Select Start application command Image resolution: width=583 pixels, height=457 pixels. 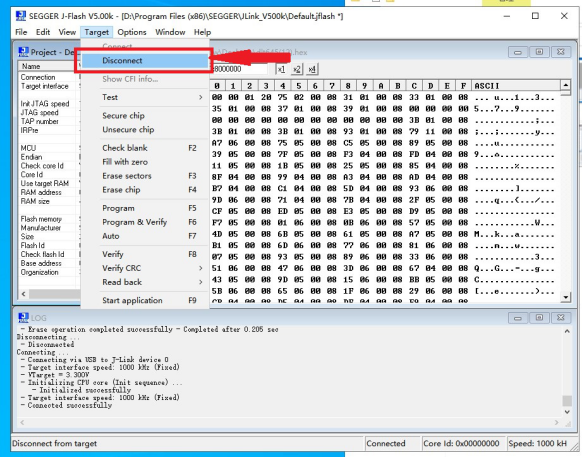[x=145, y=300]
